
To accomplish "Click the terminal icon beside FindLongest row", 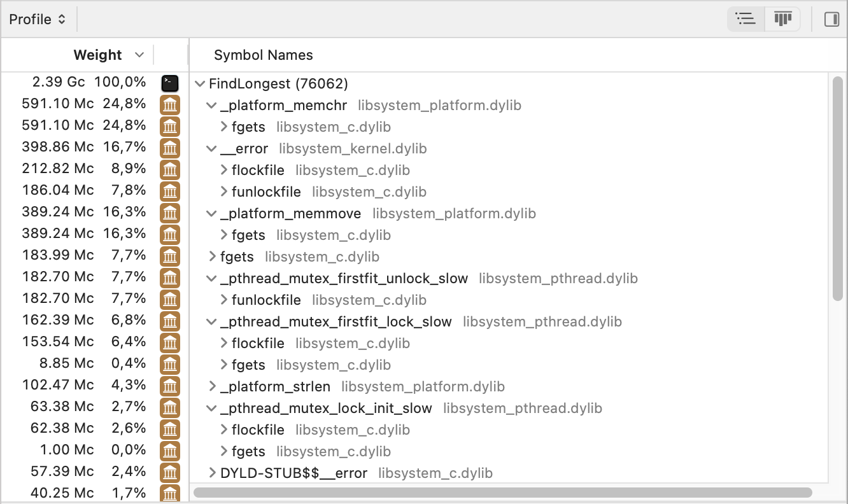I will [169, 83].
